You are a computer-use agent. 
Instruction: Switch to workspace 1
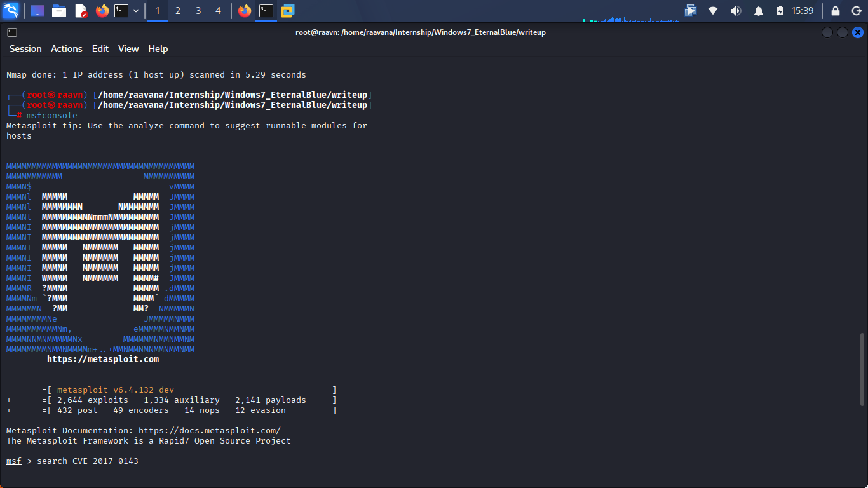[x=157, y=11]
